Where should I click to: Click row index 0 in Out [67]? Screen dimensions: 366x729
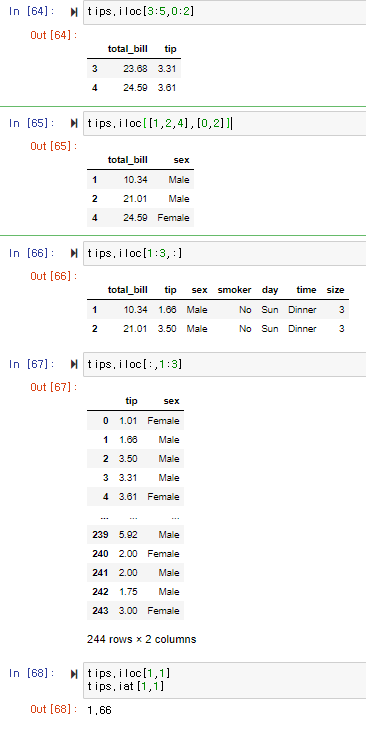tap(106, 421)
